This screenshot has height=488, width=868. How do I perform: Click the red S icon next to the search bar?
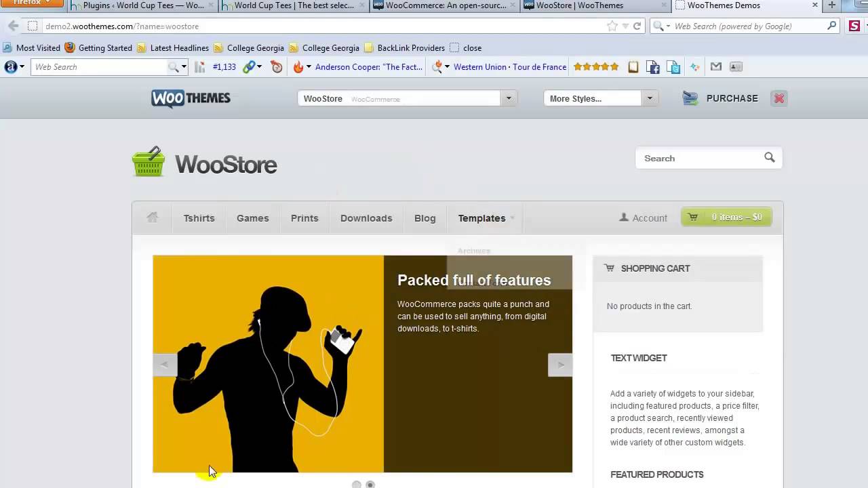[x=854, y=26]
